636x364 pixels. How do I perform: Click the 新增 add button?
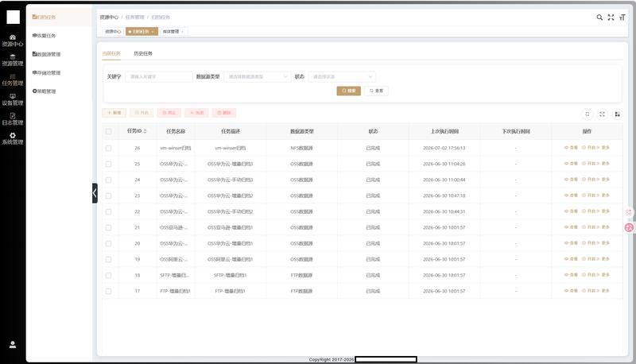[114, 113]
